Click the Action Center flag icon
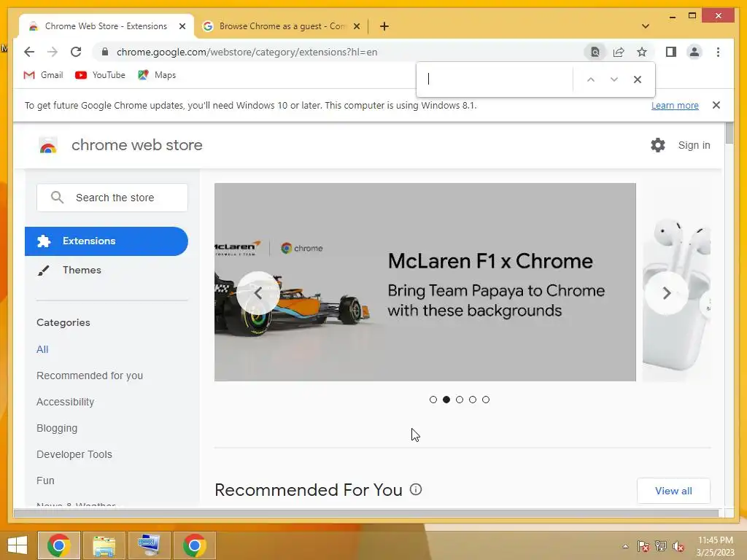This screenshot has width=747, height=560. tap(643, 546)
